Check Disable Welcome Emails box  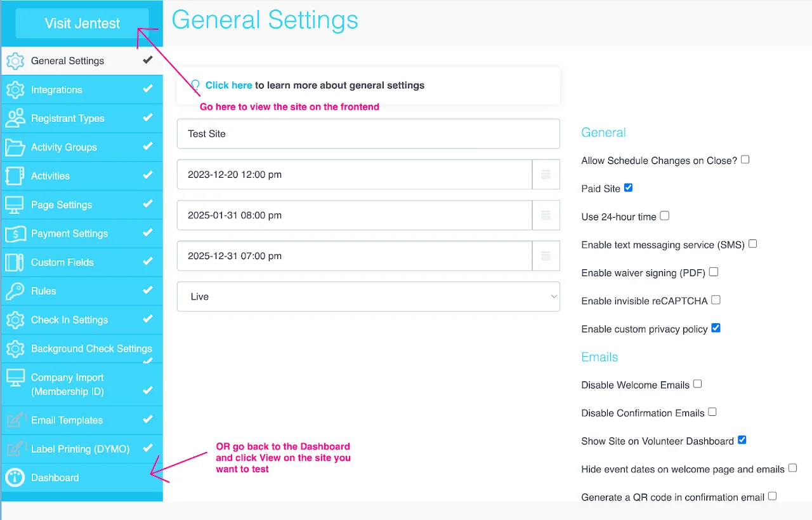(x=697, y=383)
